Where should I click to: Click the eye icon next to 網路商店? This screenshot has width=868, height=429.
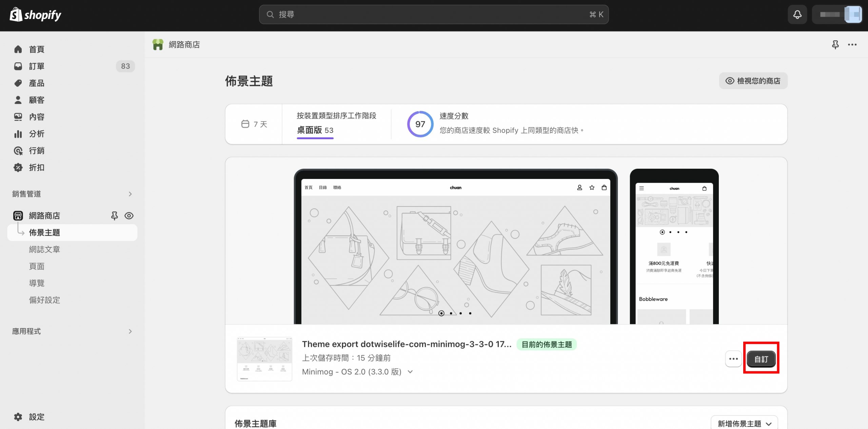pyautogui.click(x=129, y=216)
